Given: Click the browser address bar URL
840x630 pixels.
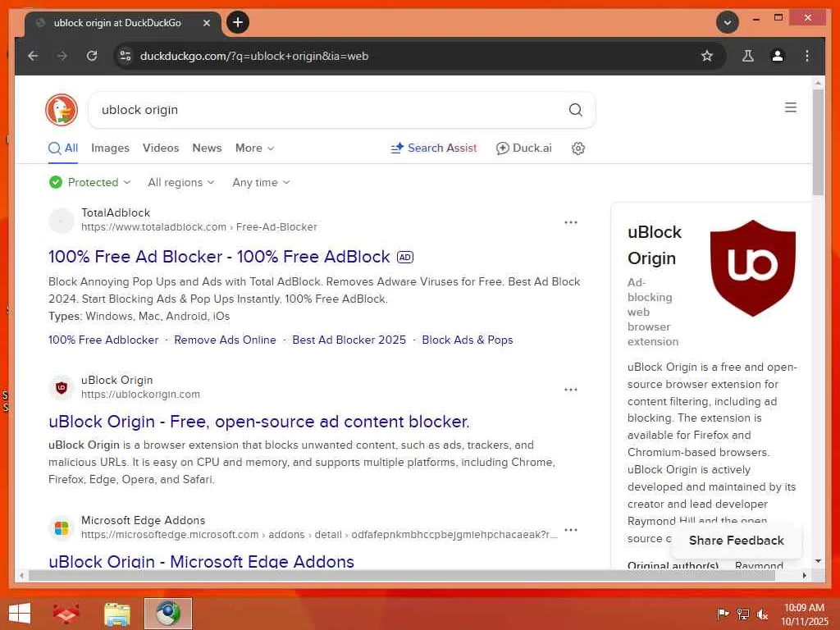Looking at the screenshot, I should 254,56.
